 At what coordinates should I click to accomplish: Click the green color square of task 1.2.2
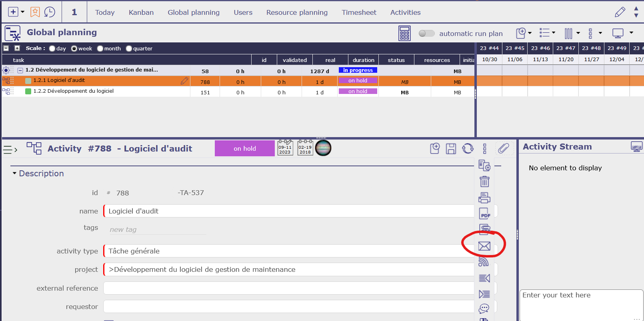point(28,92)
